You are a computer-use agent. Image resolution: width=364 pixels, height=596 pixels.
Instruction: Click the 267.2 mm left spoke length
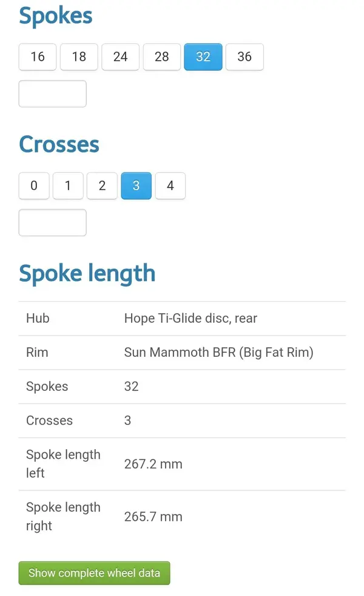coord(153,464)
